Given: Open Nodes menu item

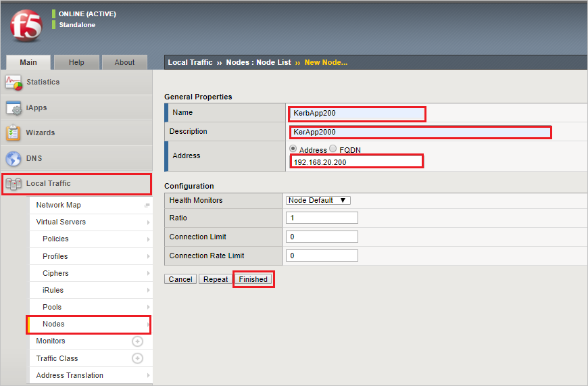Looking at the screenshot, I should tap(89, 324).
